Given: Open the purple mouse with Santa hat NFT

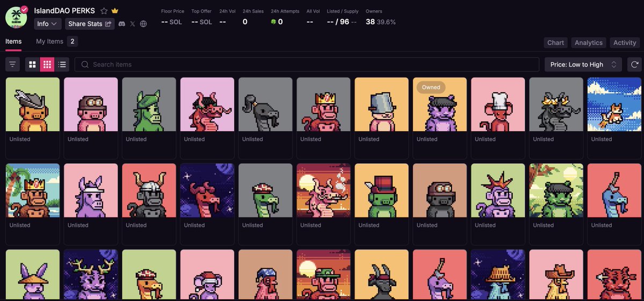Looking at the screenshot, I should click(x=207, y=275).
